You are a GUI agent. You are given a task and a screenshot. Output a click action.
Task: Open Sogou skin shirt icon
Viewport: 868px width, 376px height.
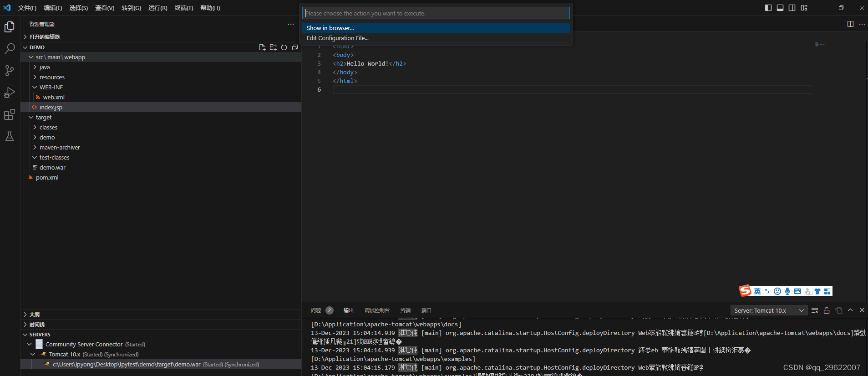tap(817, 291)
